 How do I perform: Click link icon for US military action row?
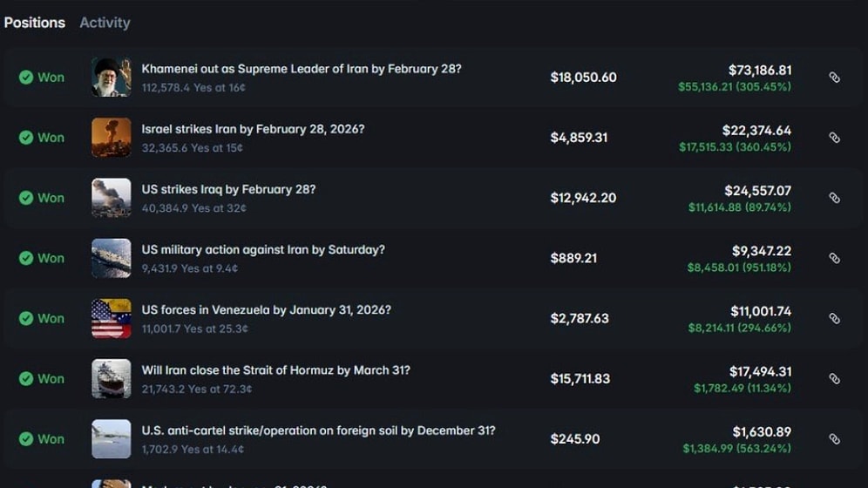[x=834, y=258]
